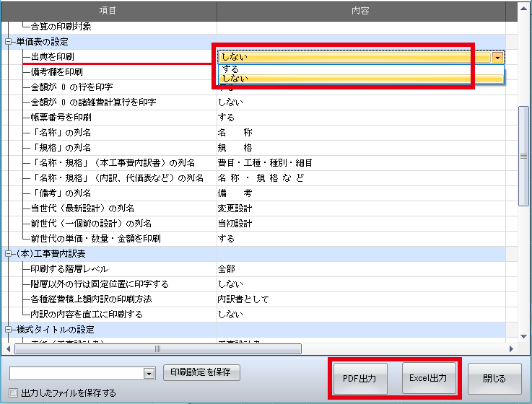Click the 項目 column header
Viewport: 532px width, 404px height.
pyautogui.click(x=108, y=11)
